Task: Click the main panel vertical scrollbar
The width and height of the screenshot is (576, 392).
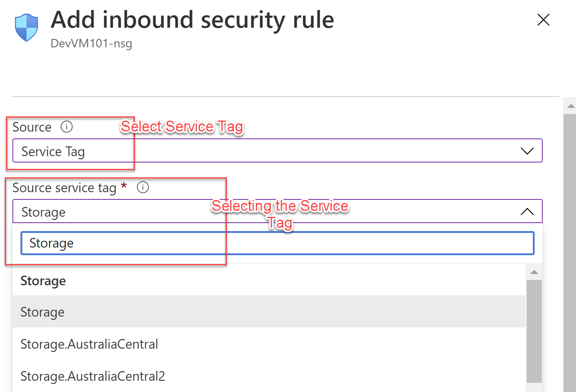Action: click(570, 253)
